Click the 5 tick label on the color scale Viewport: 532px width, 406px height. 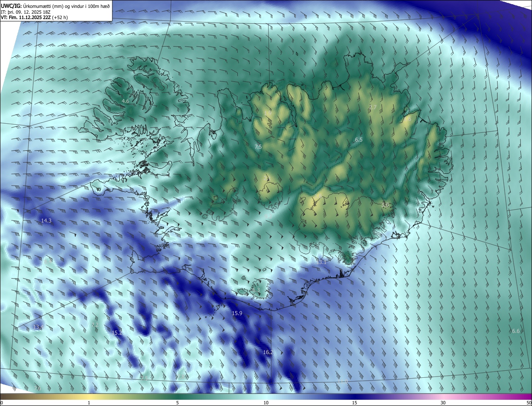pyautogui.click(x=177, y=403)
